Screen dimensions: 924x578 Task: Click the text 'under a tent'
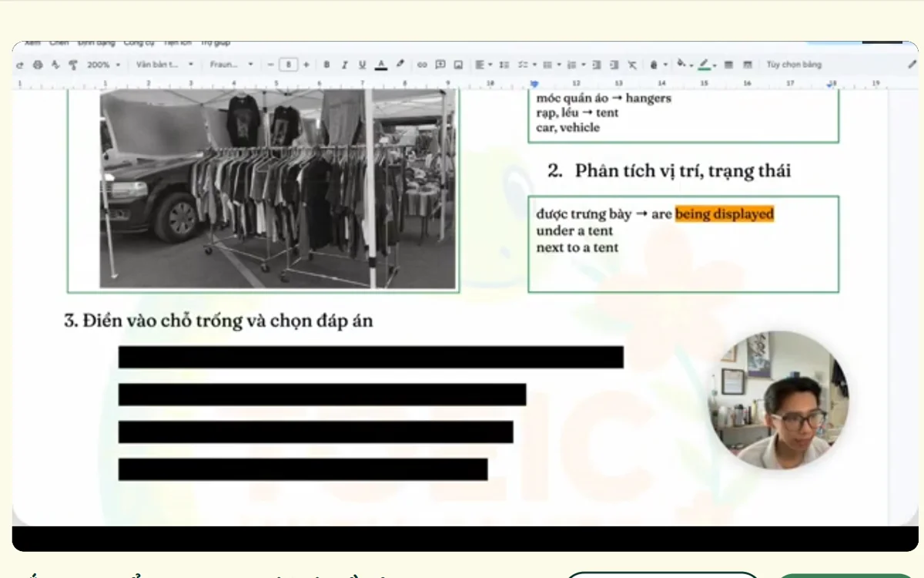click(x=574, y=230)
